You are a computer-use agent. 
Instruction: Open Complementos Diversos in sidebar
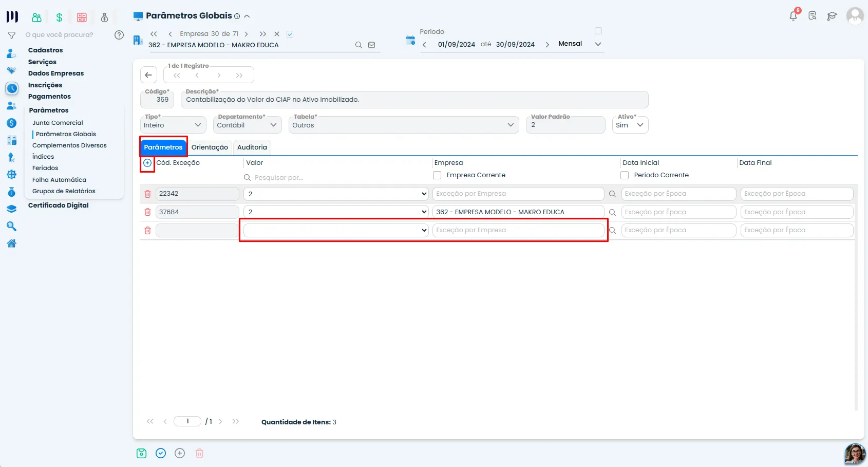click(69, 145)
